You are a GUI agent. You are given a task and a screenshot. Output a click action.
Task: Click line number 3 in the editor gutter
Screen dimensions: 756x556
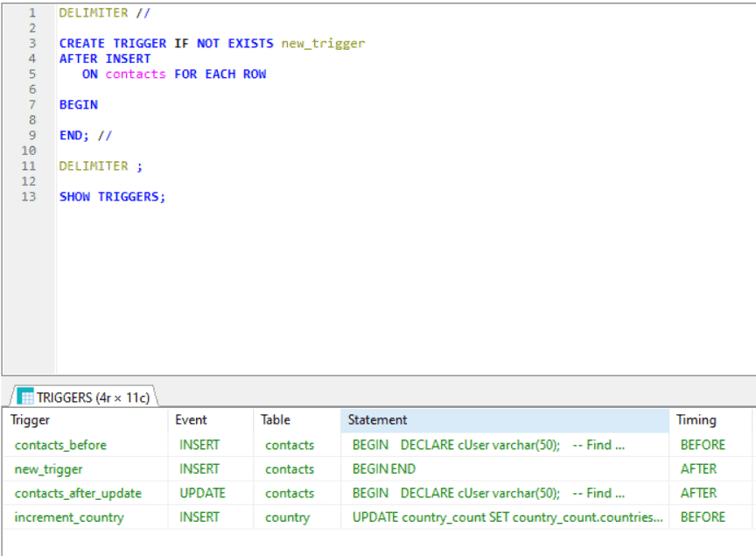click(31, 43)
